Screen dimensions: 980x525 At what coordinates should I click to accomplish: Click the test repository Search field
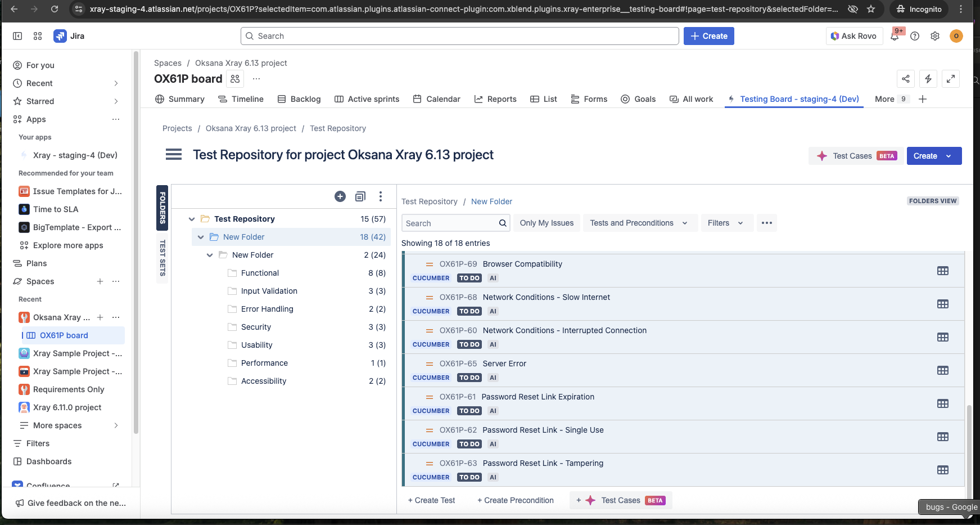point(450,223)
